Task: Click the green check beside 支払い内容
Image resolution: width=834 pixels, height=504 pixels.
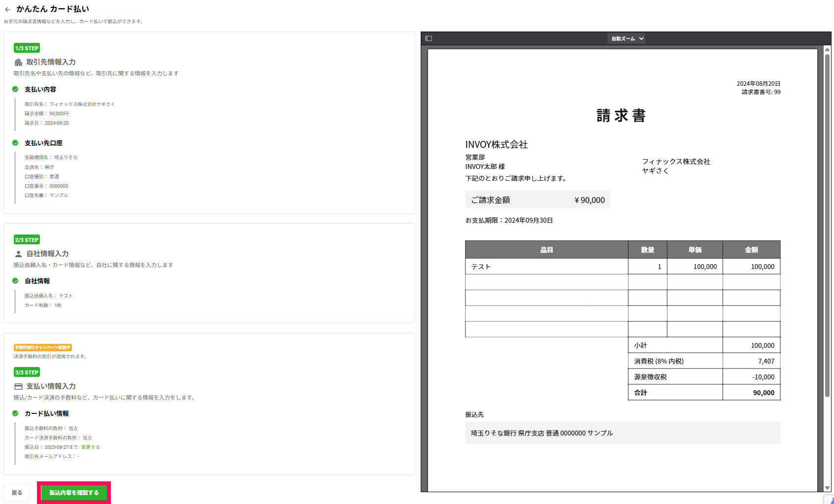Action: click(x=15, y=89)
